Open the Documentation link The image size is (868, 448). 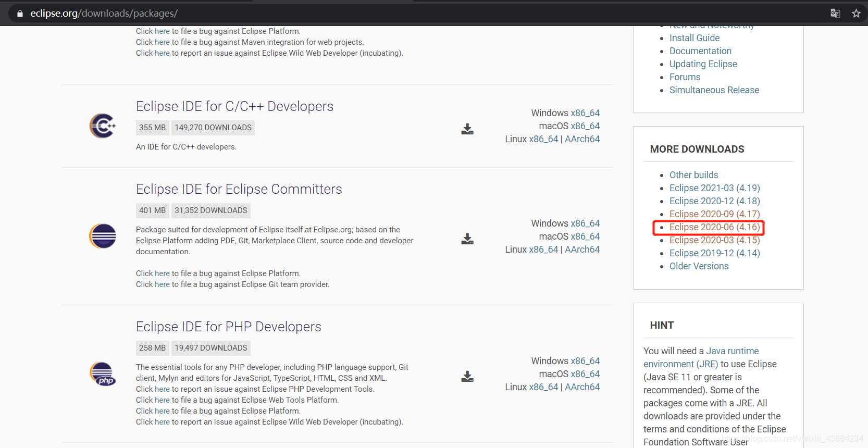click(700, 51)
